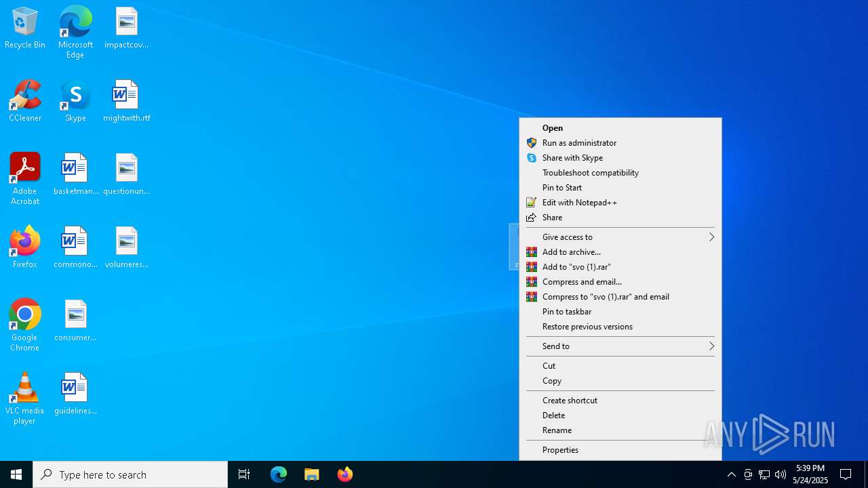Select the mightwith.rtf document icon
This screenshot has width=868, height=488.
pyautogui.click(x=127, y=102)
